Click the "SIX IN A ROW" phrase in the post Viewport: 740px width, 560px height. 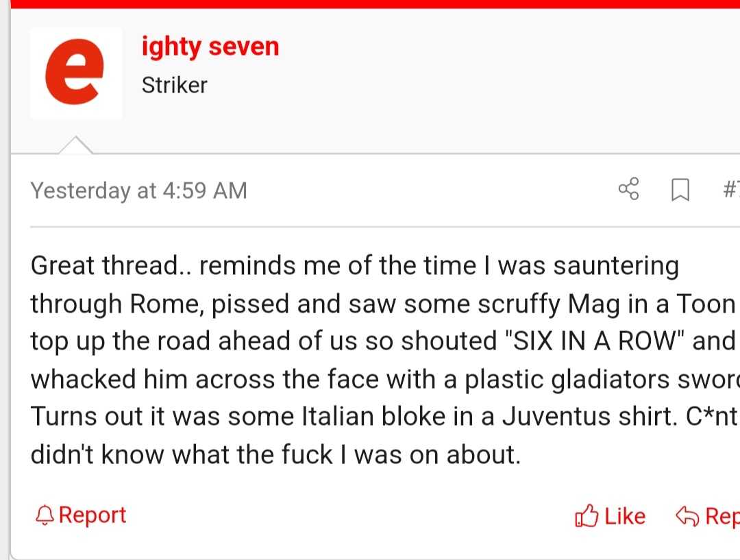[595, 341]
